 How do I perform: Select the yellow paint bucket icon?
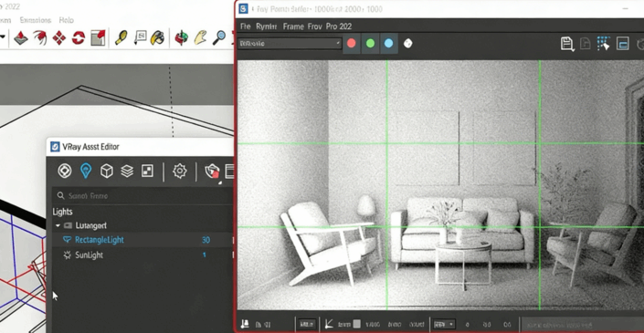click(157, 37)
